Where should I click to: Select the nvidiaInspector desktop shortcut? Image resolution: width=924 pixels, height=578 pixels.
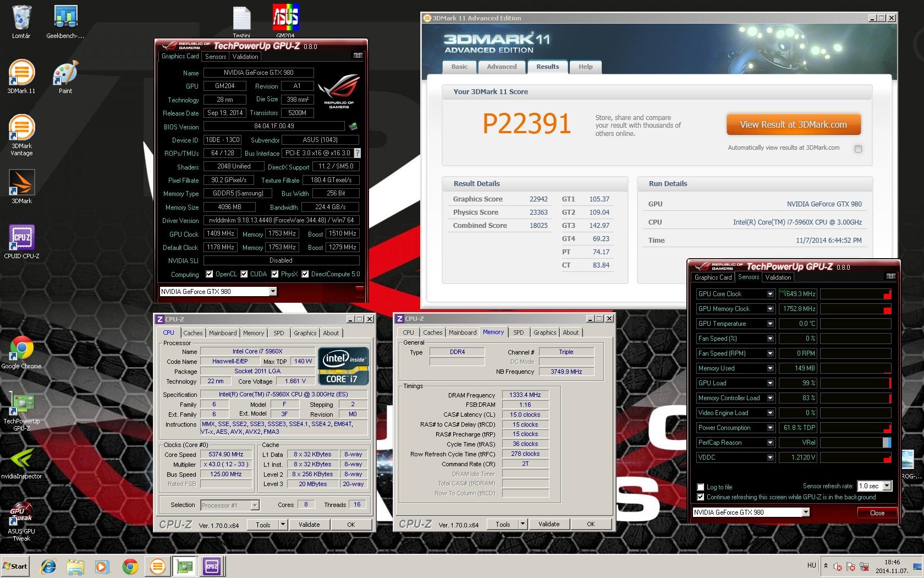point(21,464)
